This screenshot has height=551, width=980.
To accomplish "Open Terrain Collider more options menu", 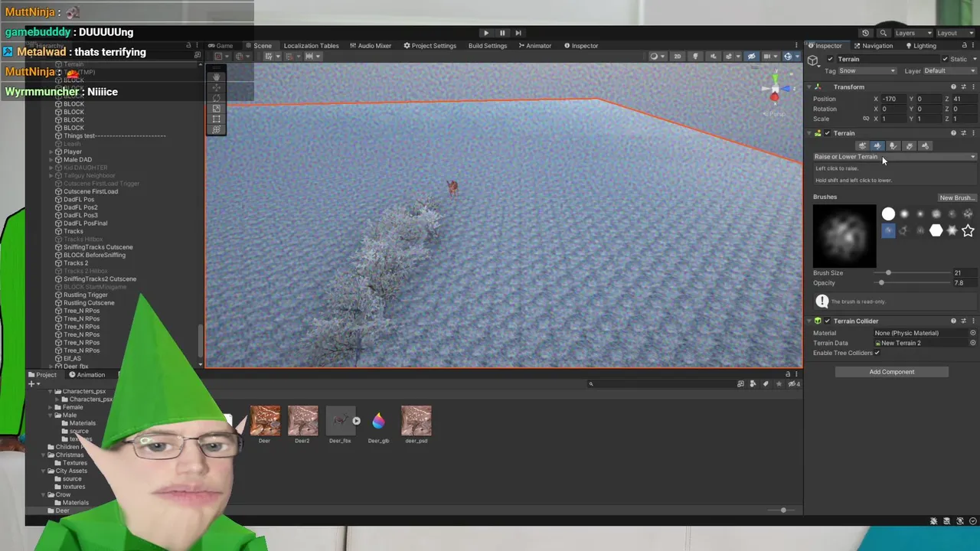I will 973,321.
